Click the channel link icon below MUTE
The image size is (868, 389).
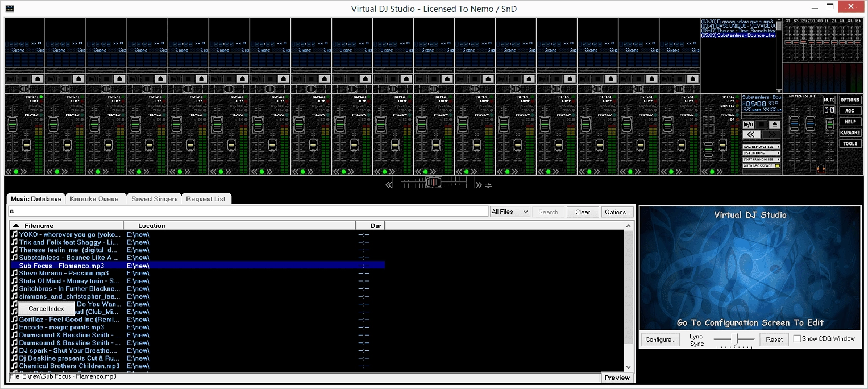click(829, 110)
